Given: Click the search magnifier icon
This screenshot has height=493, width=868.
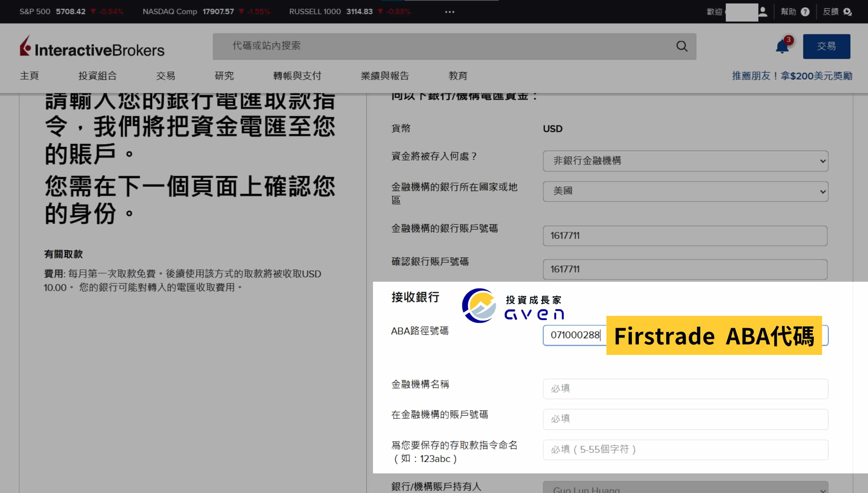Looking at the screenshot, I should (x=682, y=46).
